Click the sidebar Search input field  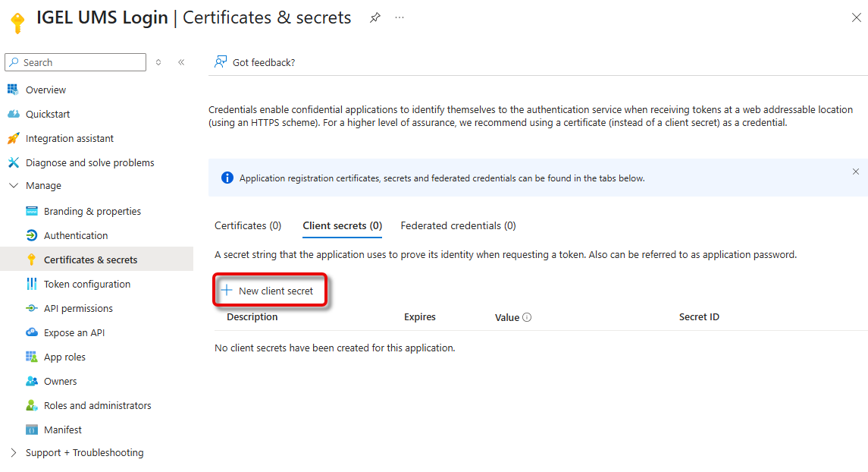pos(80,62)
